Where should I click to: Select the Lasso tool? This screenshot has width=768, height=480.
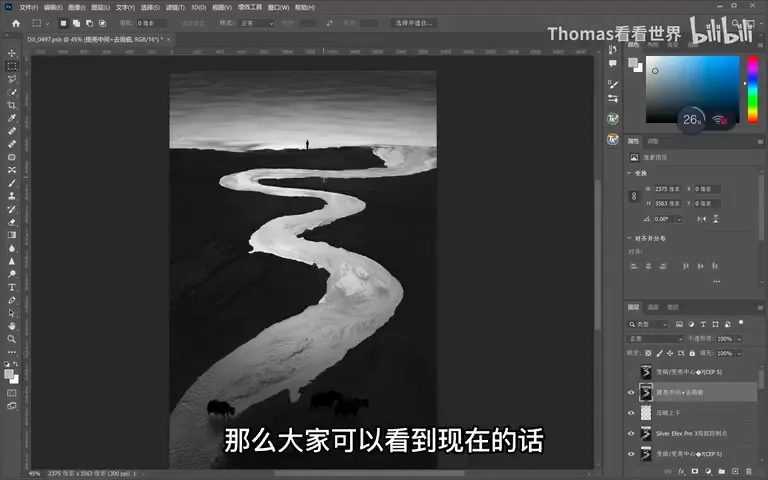[12, 79]
